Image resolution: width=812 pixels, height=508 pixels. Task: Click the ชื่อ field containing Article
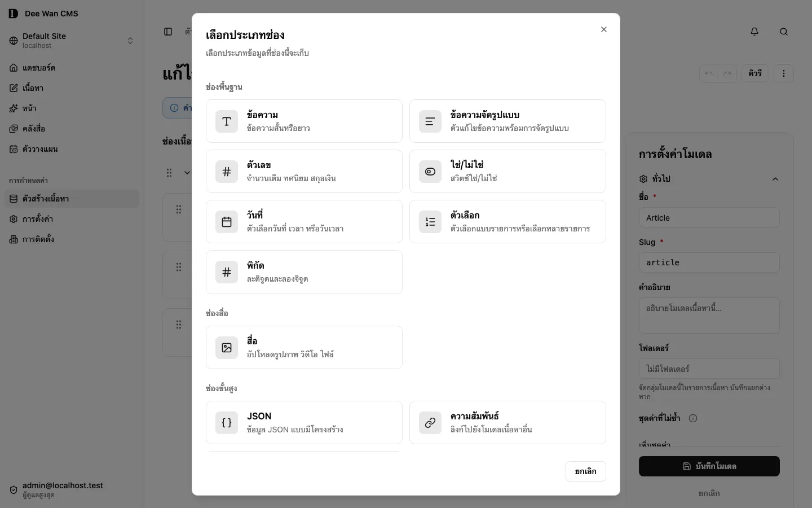[x=709, y=218]
